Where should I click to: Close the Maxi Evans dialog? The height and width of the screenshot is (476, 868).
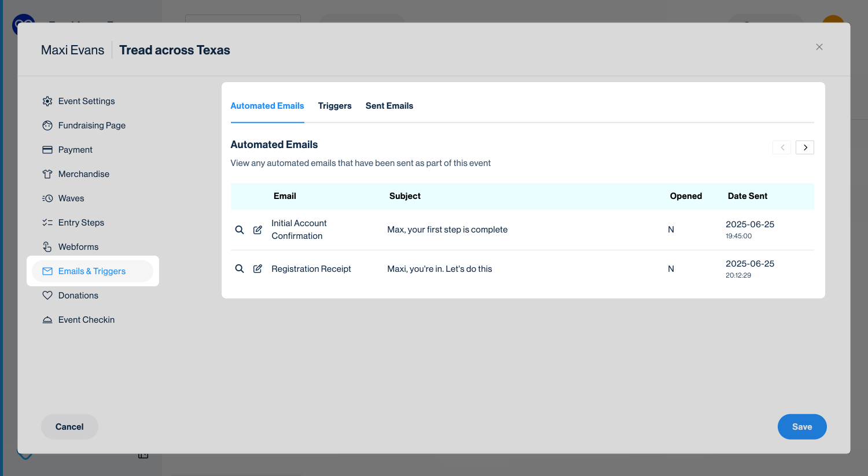(819, 47)
